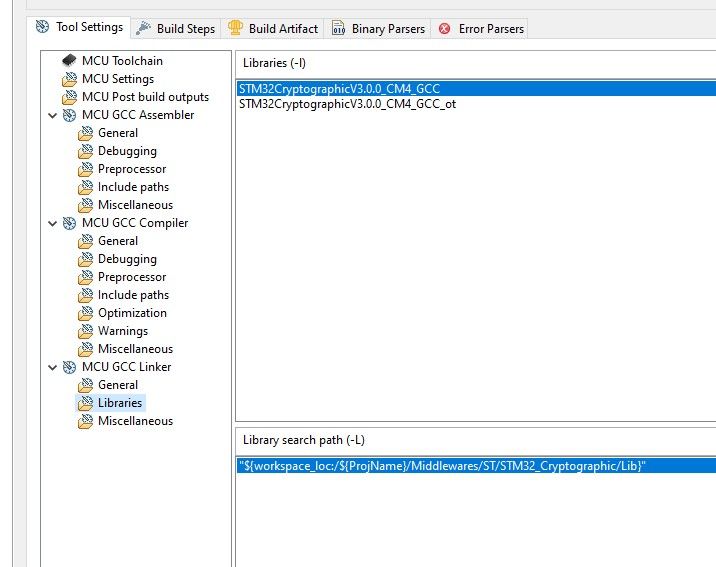Open the Error Parsers tab
Viewport: 716px width, 567px height.
(479, 28)
